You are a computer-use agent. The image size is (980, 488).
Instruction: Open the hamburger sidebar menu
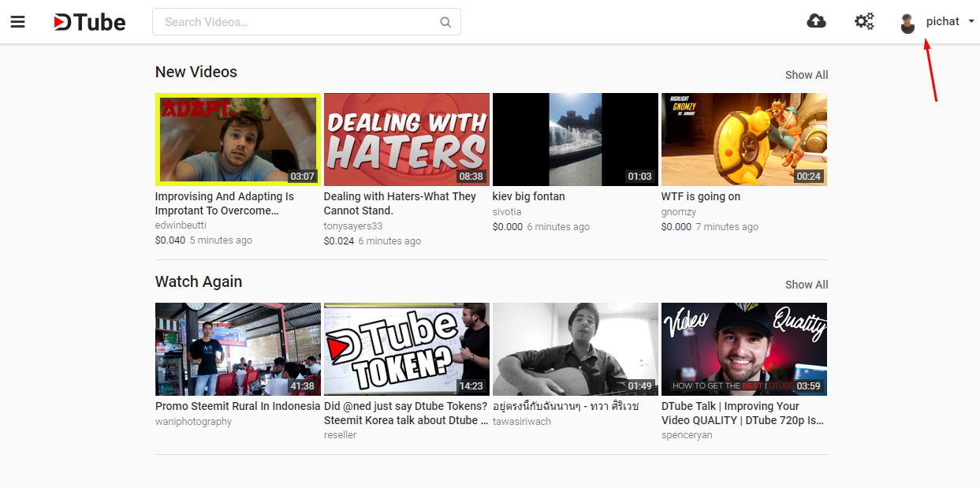(18, 22)
